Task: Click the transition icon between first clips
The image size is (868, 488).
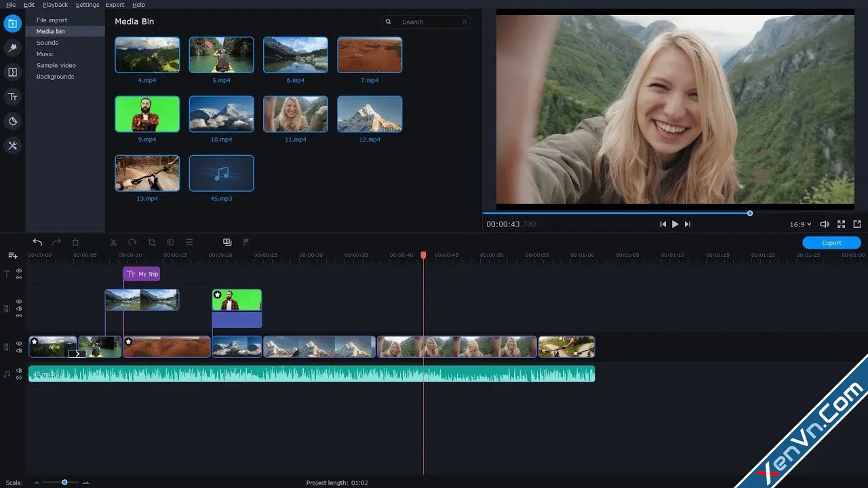Action: [x=77, y=353]
